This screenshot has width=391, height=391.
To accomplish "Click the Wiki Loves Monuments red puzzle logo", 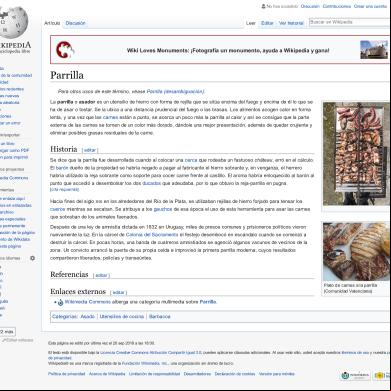I will [65, 50].
